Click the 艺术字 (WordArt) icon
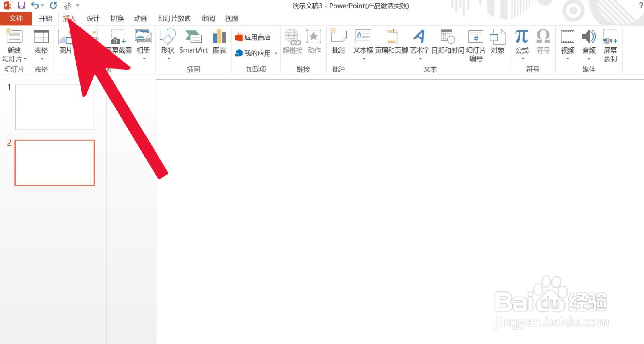644x344 pixels. [419, 36]
